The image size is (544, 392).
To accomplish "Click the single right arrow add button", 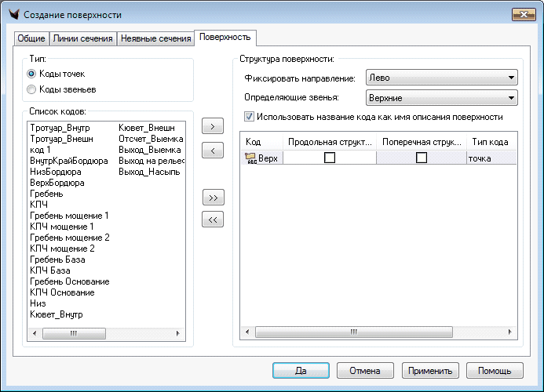I will click(212, 125).
